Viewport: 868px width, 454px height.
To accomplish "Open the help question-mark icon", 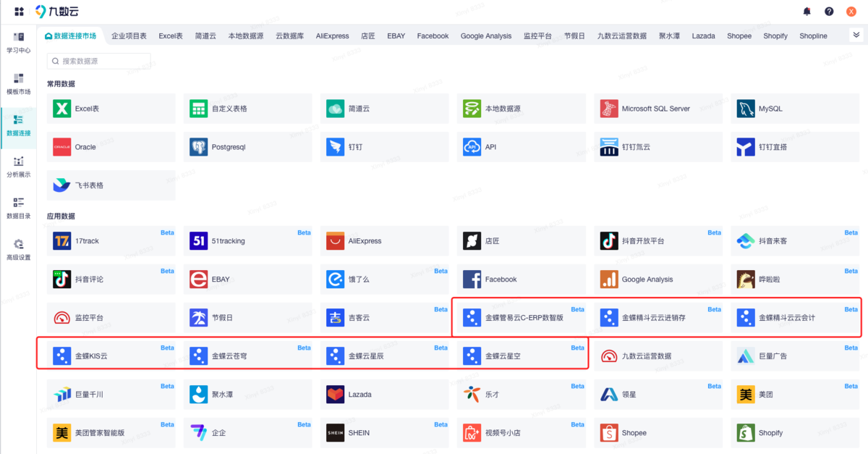I will click(829, 12).
